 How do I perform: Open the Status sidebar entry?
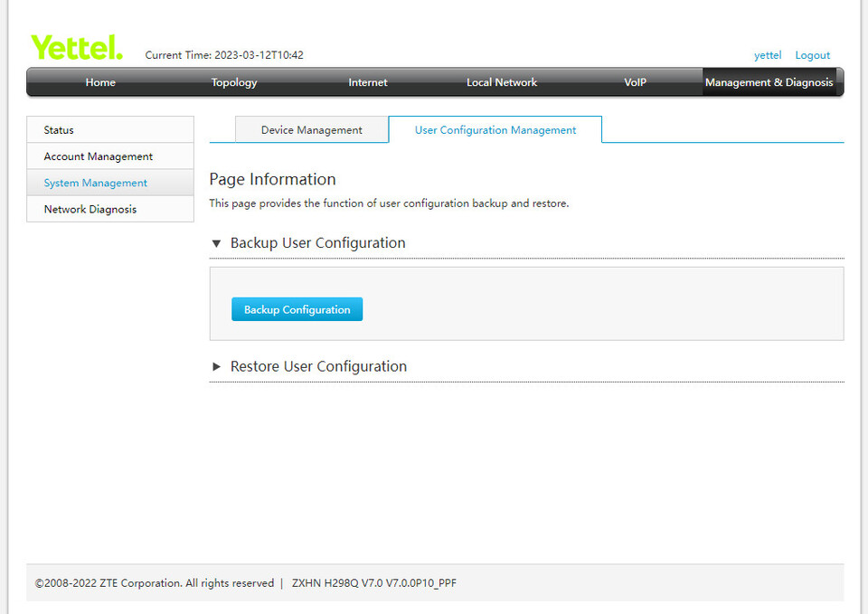coord(58,129)
